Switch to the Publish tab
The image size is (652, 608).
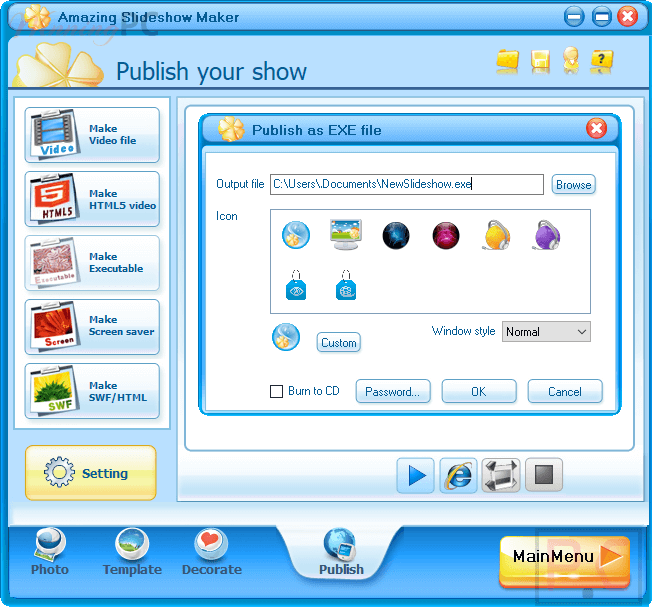[x=341, y=551]
